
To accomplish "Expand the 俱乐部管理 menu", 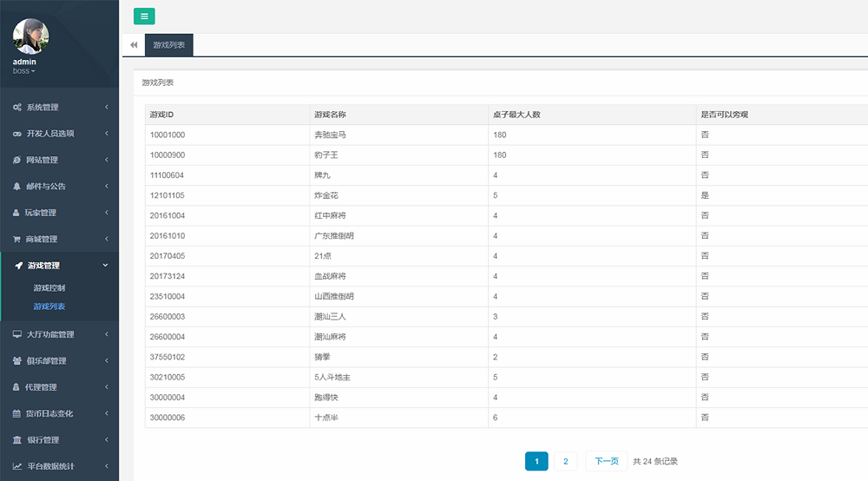I will [59, 361].
